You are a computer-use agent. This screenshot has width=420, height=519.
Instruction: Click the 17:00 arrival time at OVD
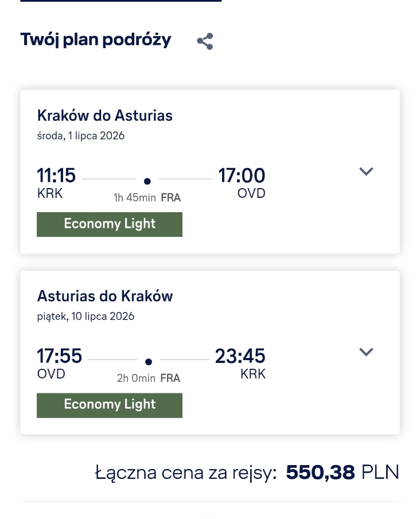pos(242,175)
